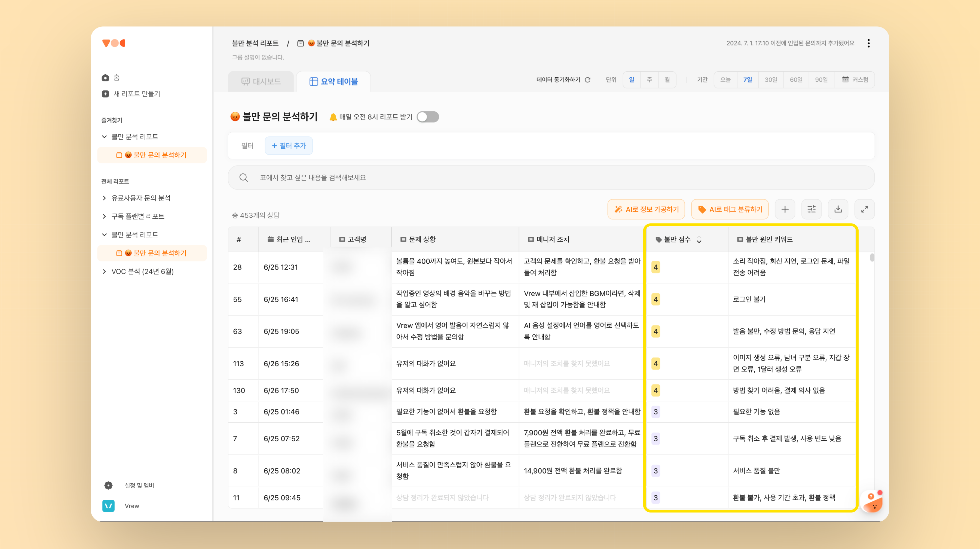The height and width of the screenshot is (549, 980).
Task: Click the data sync refresh icon
Action: pyautogui.click(x=588, y=80)
